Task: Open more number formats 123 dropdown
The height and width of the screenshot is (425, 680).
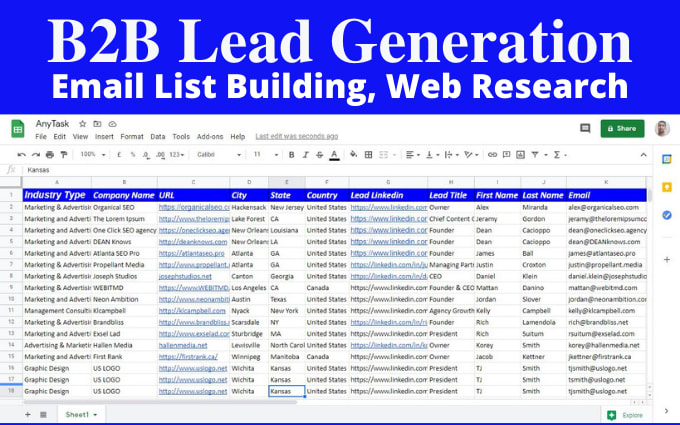Action: point(177,155)
